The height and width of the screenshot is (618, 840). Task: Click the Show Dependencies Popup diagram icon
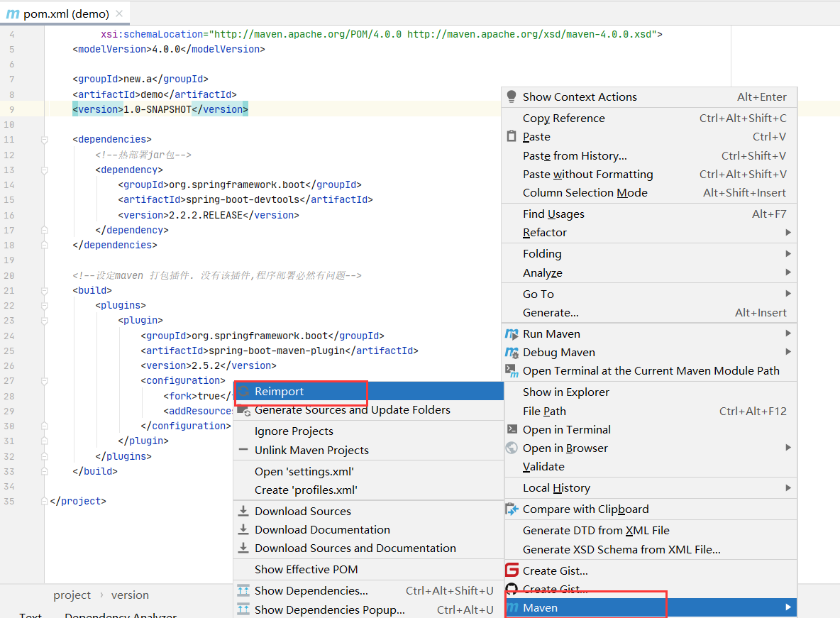243,609
